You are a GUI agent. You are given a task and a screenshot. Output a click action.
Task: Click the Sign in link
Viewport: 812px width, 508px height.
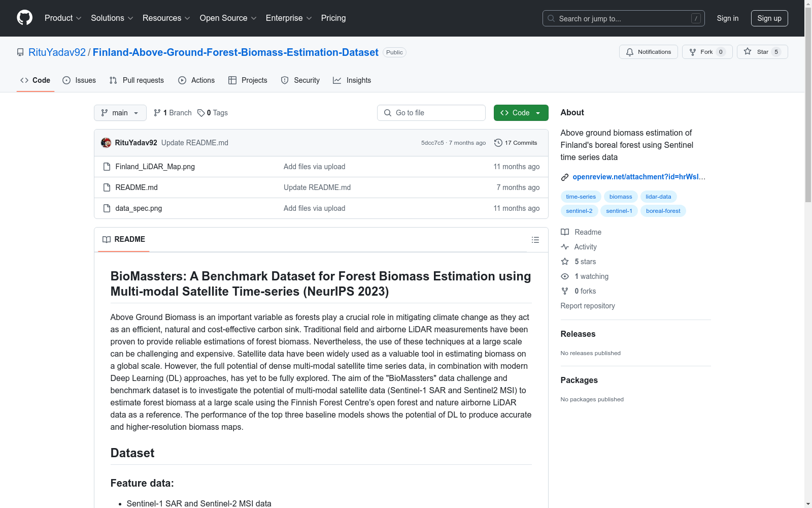[x=728, y=18]
